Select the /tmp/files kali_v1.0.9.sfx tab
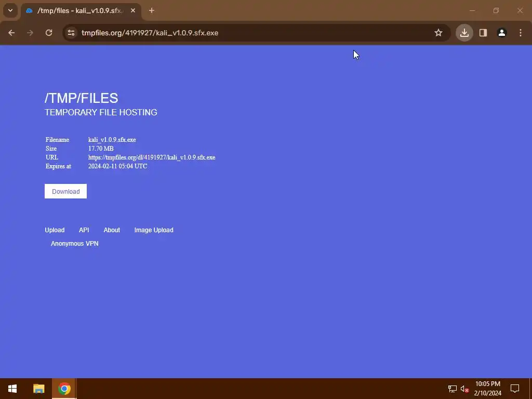The height and width of the screenshot is (399, 532). click(x=81, y=11)
